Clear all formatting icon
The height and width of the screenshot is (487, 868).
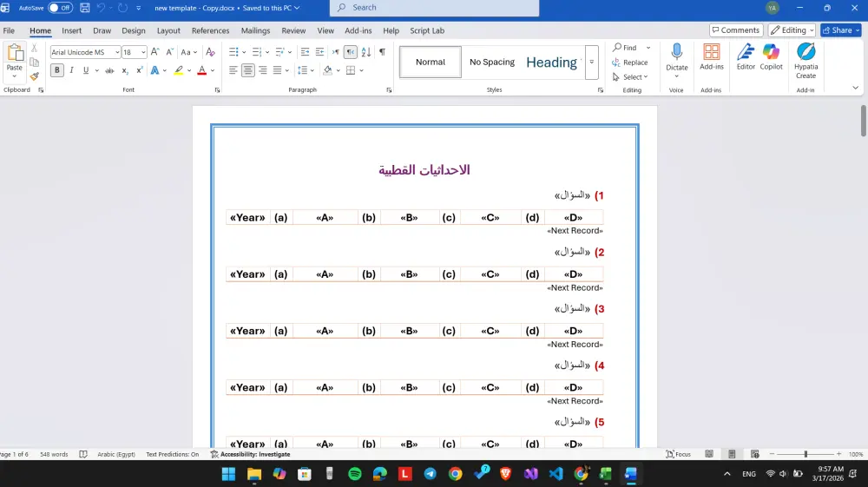point(210,52)
